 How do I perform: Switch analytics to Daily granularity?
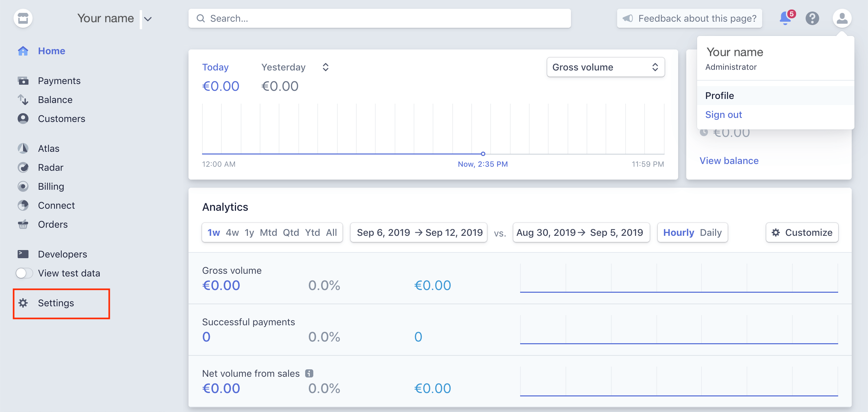[711, 232]
